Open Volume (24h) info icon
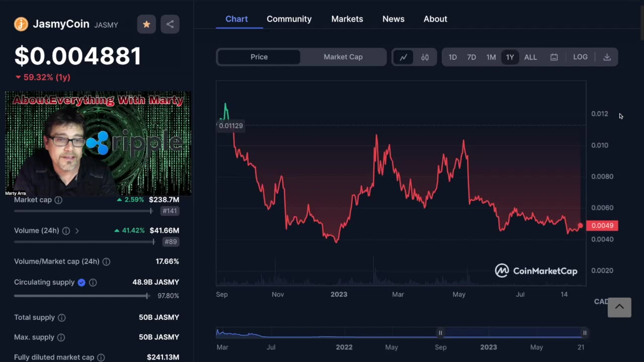The height and width of the screenshot is (362, 644). click(x=66, y=231)
